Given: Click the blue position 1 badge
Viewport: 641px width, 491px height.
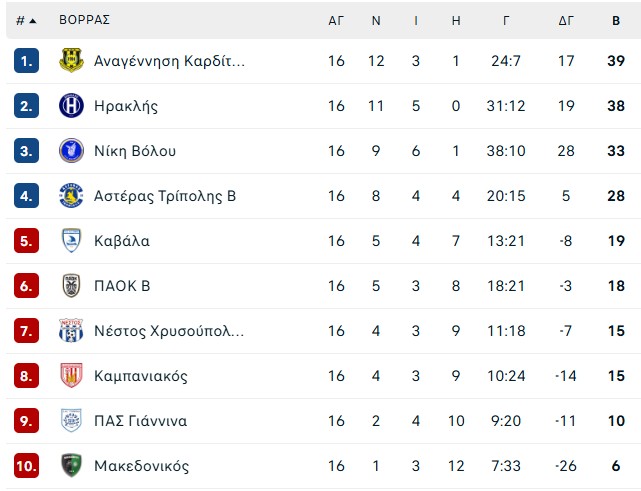Looking at the screenshot, I should [26, 61].
